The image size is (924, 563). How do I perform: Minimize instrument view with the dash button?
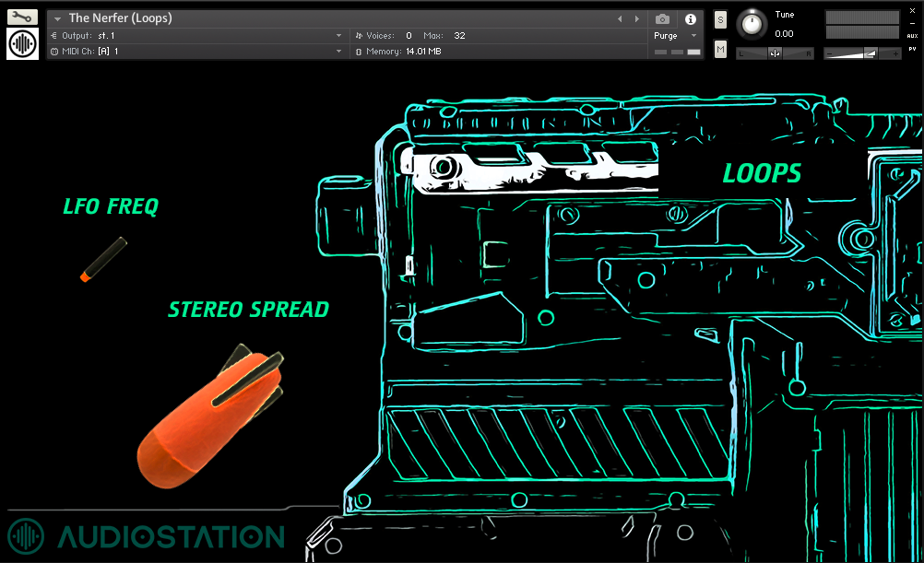[912, 23]
